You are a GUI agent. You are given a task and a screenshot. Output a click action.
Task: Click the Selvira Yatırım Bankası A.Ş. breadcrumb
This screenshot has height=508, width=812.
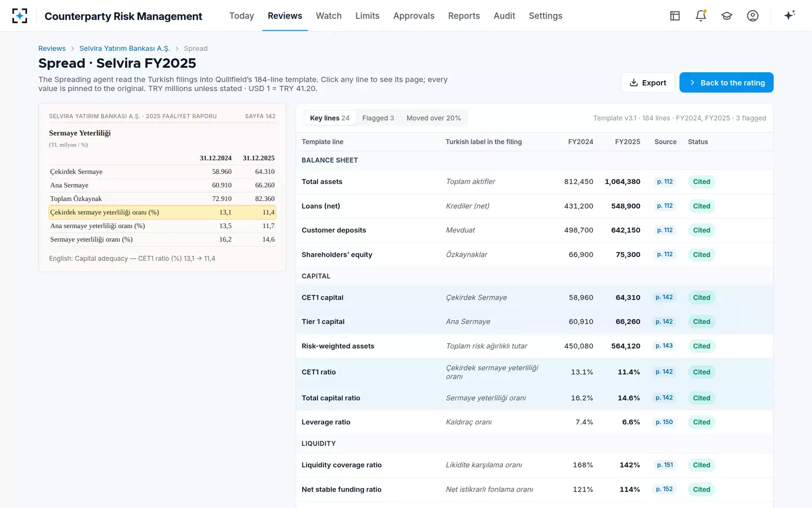coord(125,49)
